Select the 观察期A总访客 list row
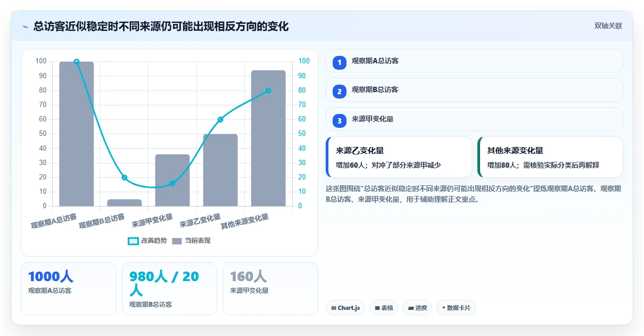644x336 pixels. 474,61
